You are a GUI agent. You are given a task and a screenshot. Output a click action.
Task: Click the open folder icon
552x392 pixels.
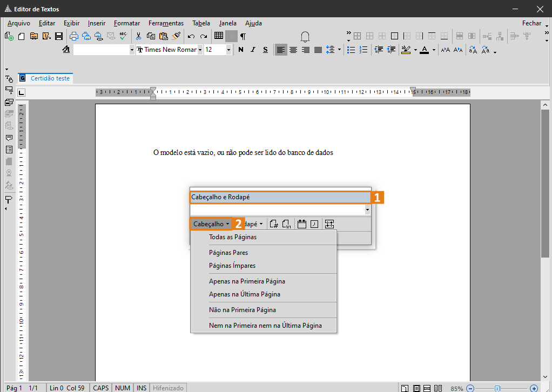point(34,36)
